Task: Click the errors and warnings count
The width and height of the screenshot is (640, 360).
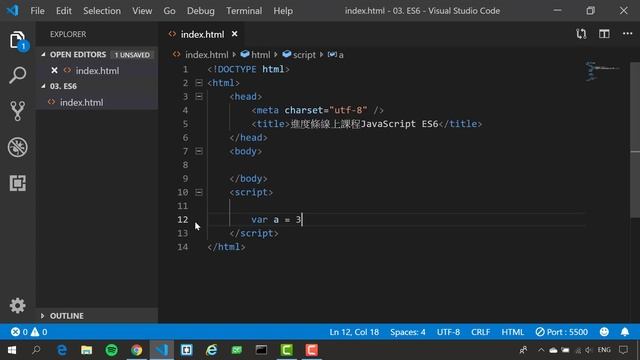Action: [29, 332]
